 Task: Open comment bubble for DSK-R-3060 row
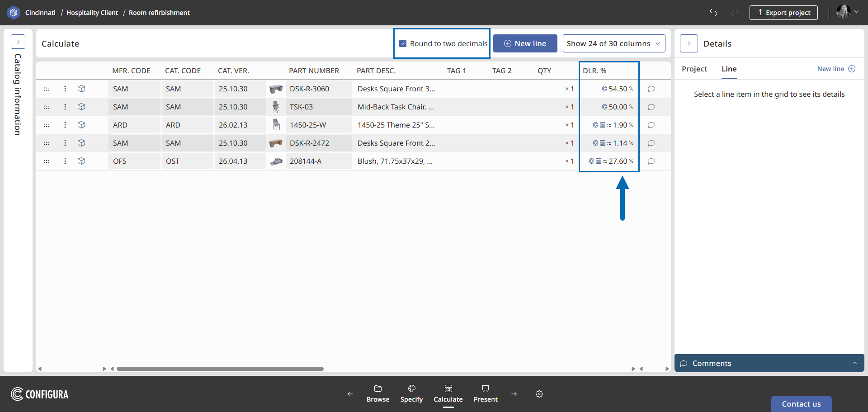click(651, 89)
